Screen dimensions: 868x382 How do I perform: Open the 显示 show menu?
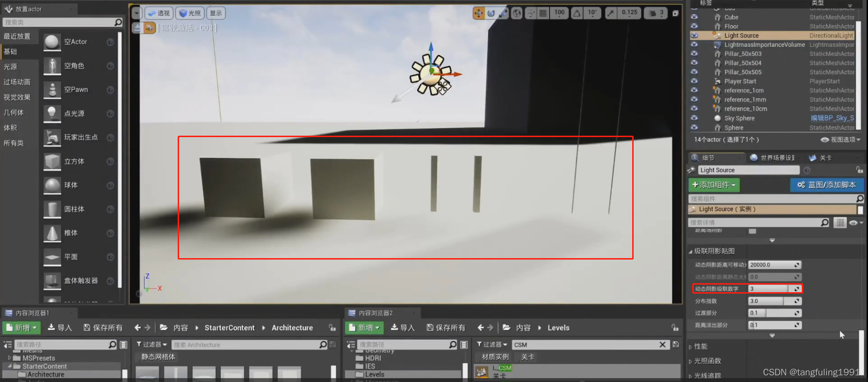click(216, 13)
